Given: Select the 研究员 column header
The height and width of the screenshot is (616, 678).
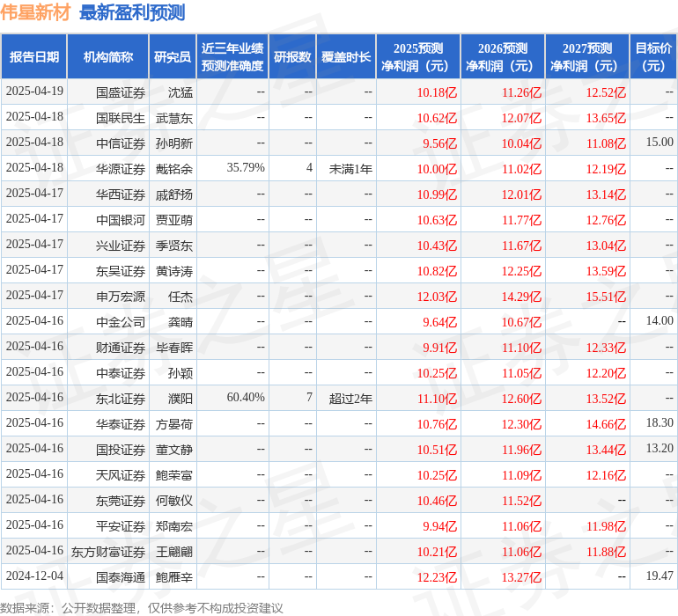Looking at the screenshot, I should pyautogui.click(x=172, y=57).
